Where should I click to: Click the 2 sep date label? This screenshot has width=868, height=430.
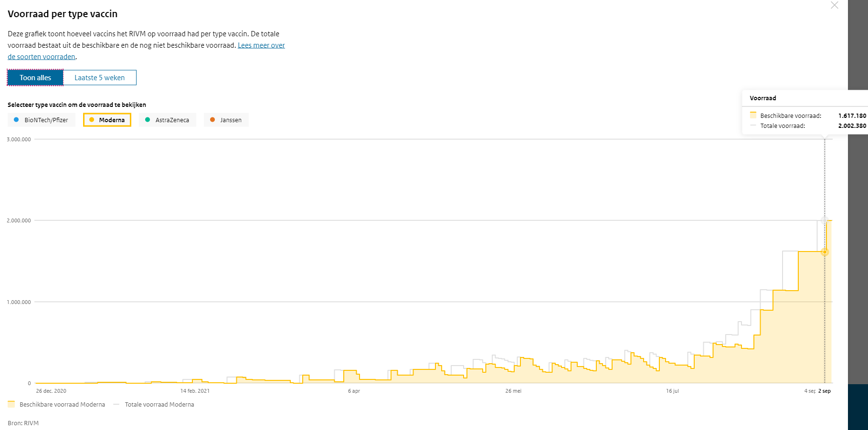pos(825,391)
